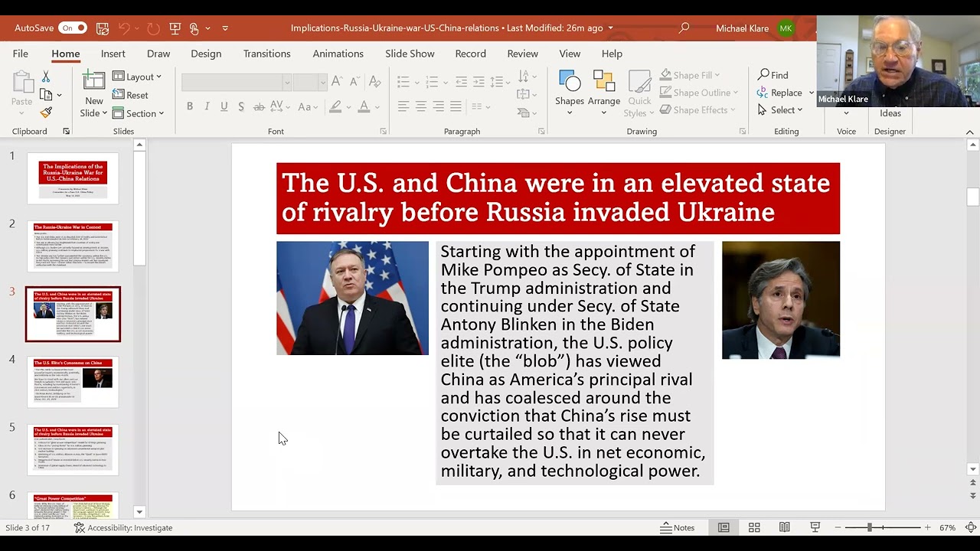Image resolution: width=980 pixels, height=551 pixels.
Task: Expand the Shapes gallery dropdown
Action: pos(570,112)
